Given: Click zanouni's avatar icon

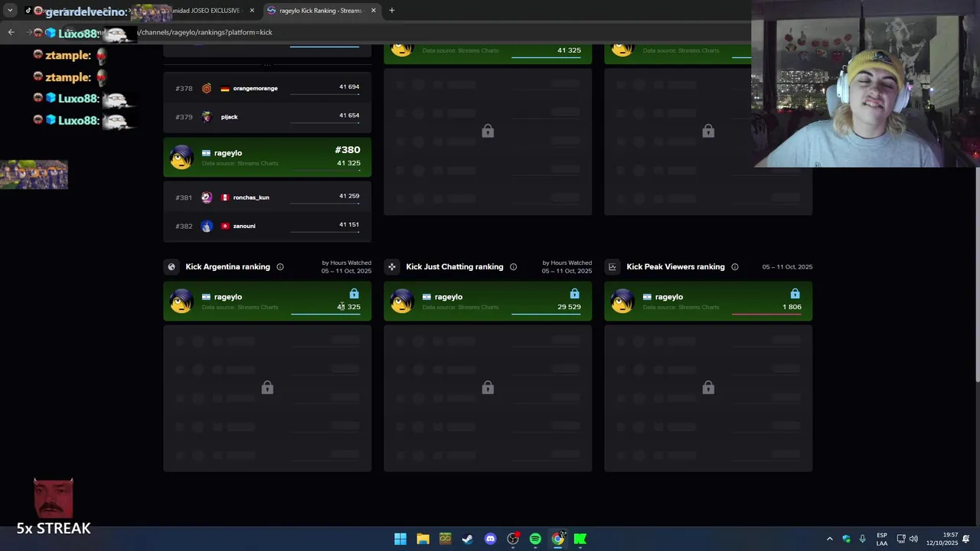Looking at the screenshot, I should tap(207, 226).
